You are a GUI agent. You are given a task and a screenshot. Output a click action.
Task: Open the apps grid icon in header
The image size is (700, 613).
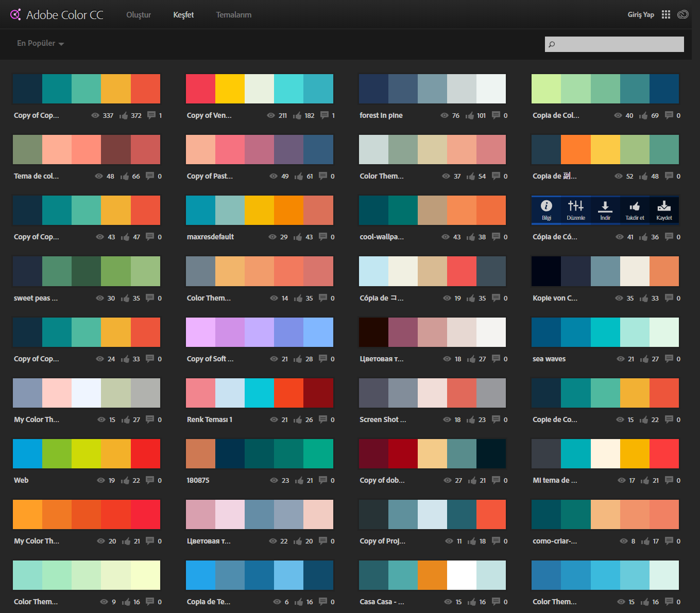click(666, 14)
